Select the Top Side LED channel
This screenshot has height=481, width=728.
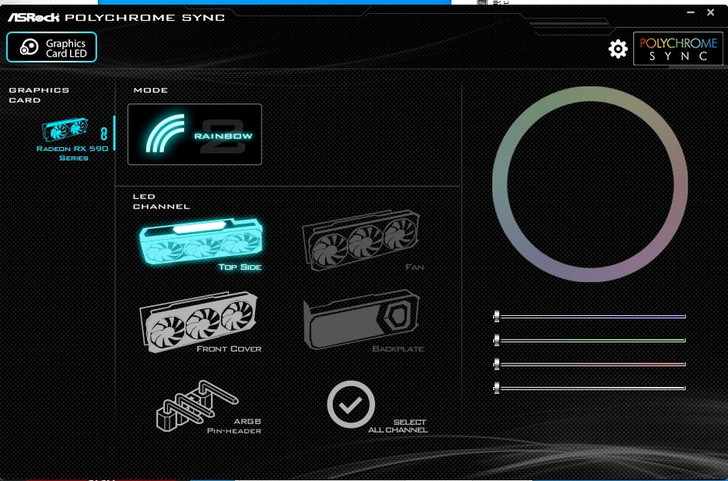point(201,245)
